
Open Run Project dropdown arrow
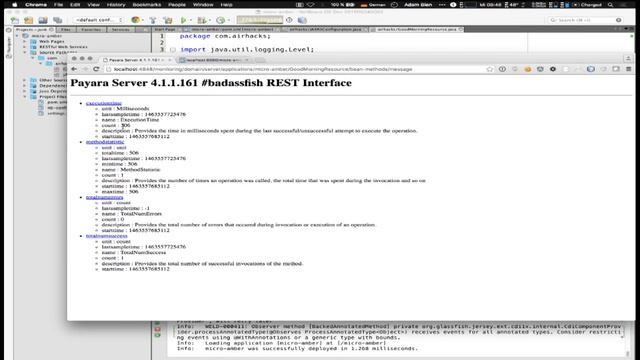click(x=191, y=20)
